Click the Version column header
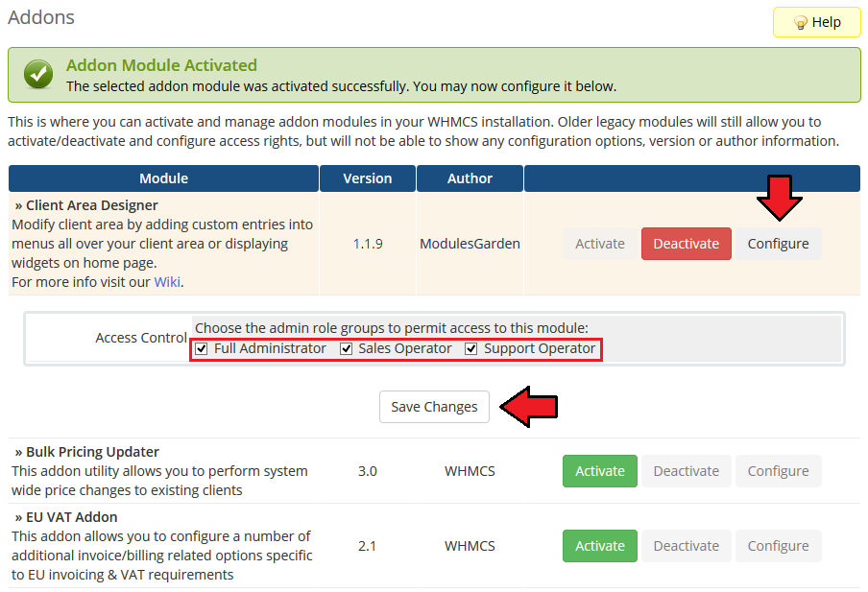The height and width of the screenshot is (592, 868). (367, 178)
